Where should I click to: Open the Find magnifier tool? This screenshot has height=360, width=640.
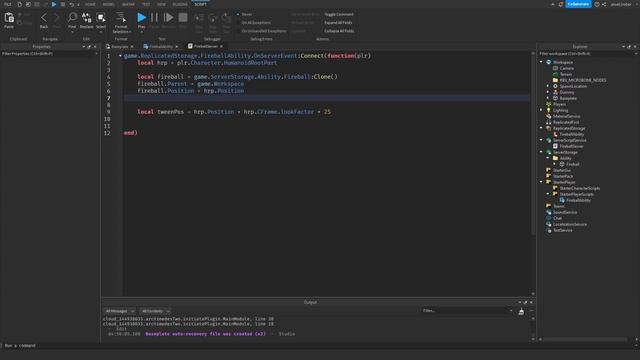[72, 17]
